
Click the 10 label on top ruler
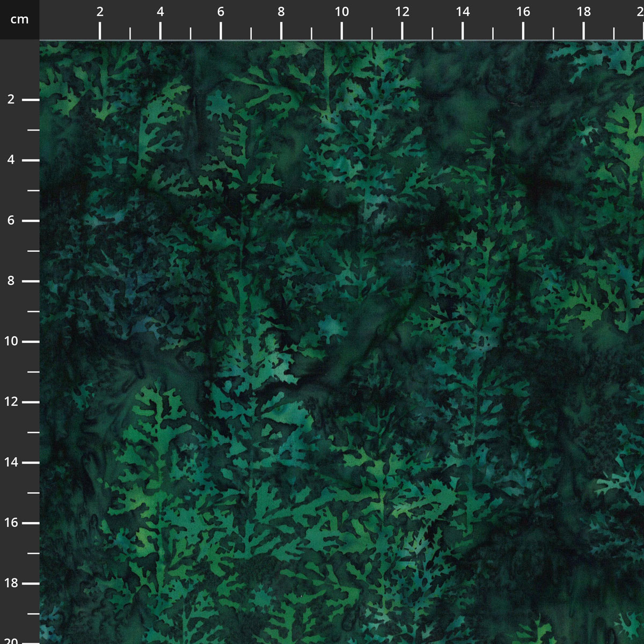[342, 12]
